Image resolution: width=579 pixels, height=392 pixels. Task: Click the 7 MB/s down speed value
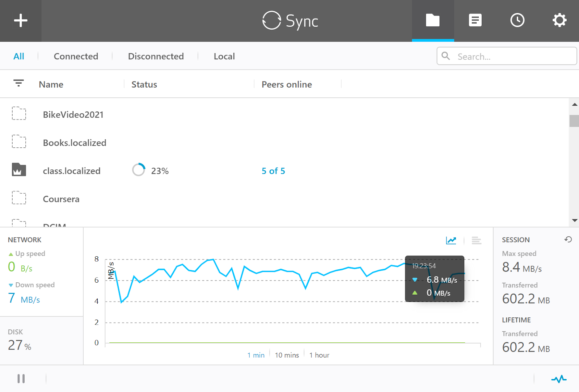(x=24, y=298)
